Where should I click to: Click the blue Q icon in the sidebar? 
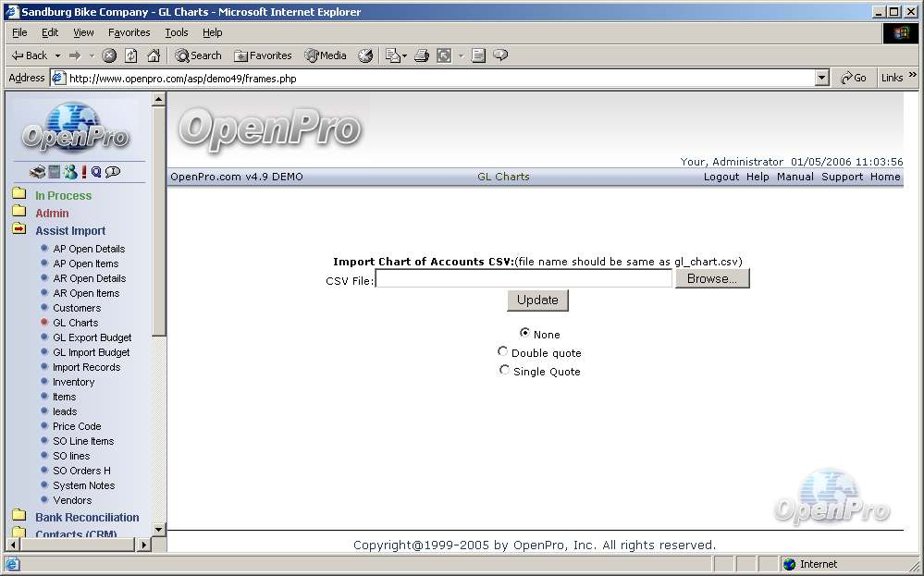pos(96,172)
